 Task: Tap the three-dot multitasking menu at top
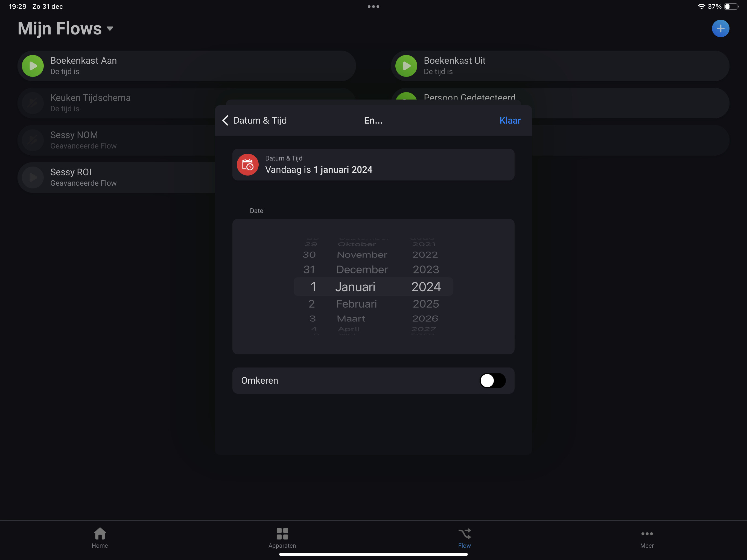pos(373,6)
